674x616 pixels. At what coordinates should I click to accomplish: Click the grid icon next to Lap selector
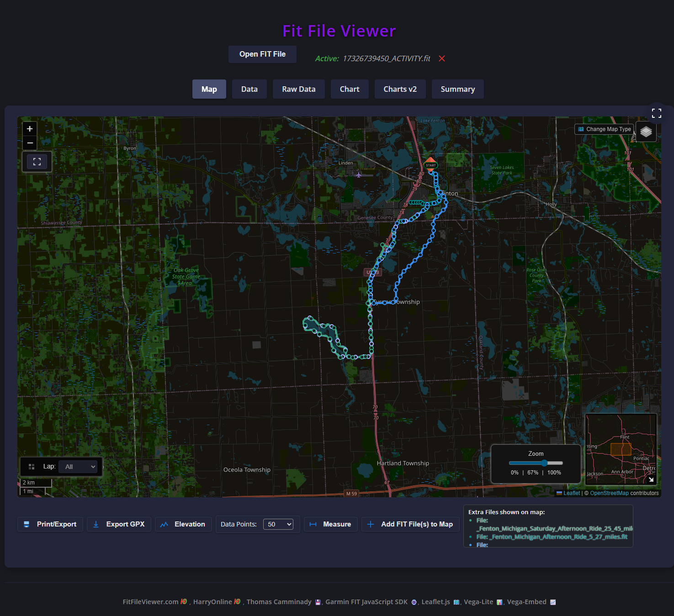[31, 466]
